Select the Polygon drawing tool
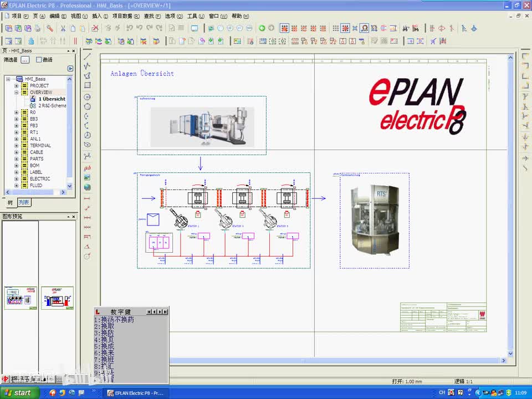 click(88, 75)
